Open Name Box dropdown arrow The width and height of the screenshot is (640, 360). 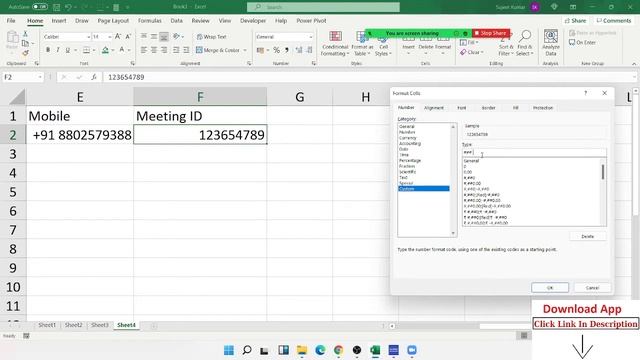coord(40,77)
